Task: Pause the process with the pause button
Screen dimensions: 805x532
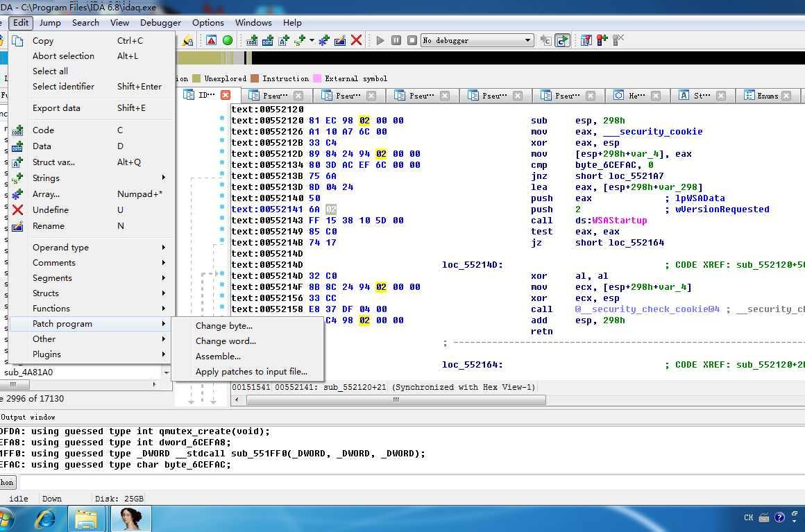Action: 396,40
